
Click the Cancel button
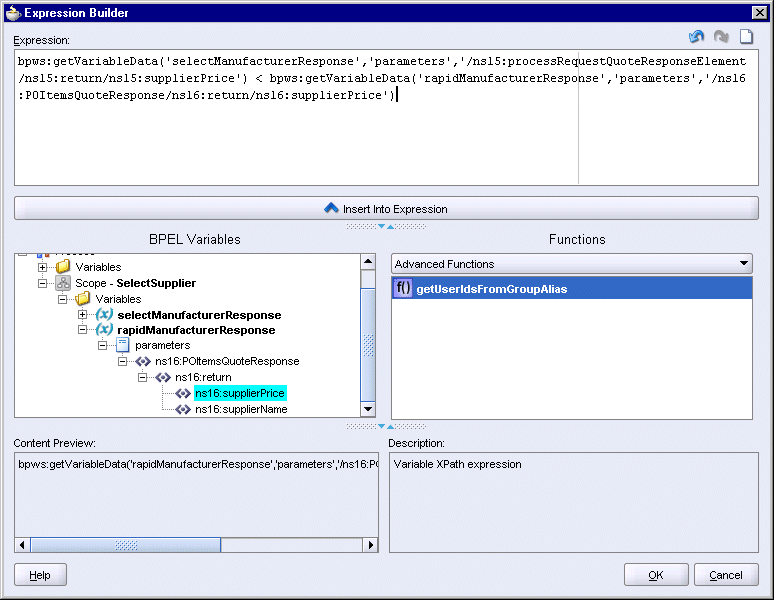click(x=726, y=575)
